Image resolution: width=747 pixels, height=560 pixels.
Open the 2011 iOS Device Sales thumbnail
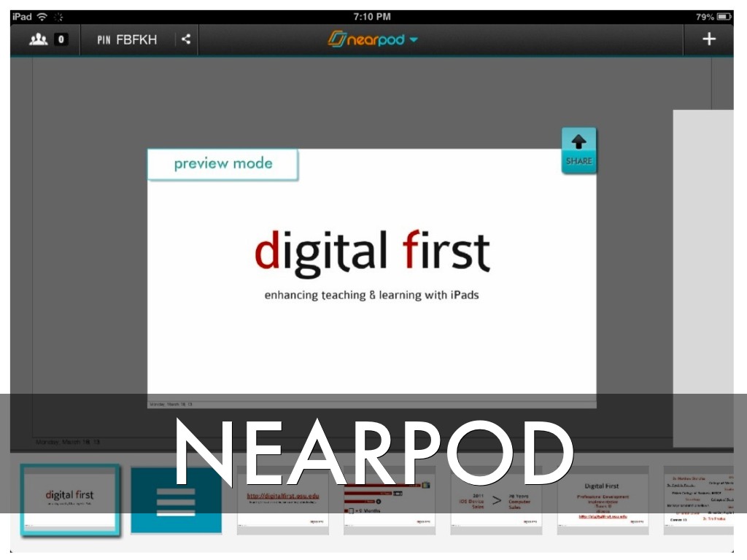point(496,500)
